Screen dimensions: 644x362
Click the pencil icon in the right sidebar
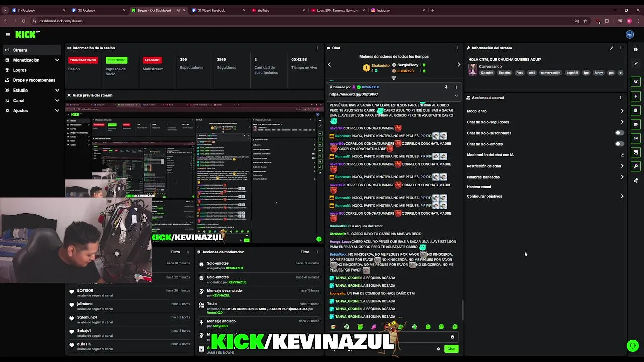tap(636, 63)
